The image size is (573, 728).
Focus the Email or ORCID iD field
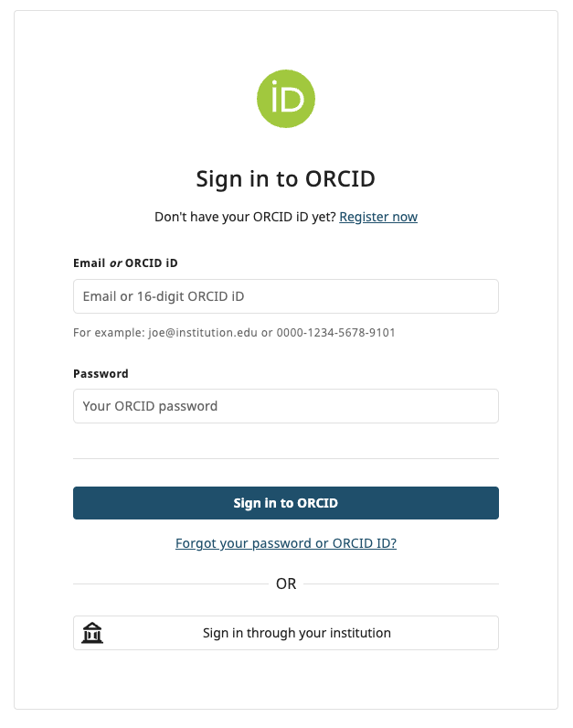point(286,296)
